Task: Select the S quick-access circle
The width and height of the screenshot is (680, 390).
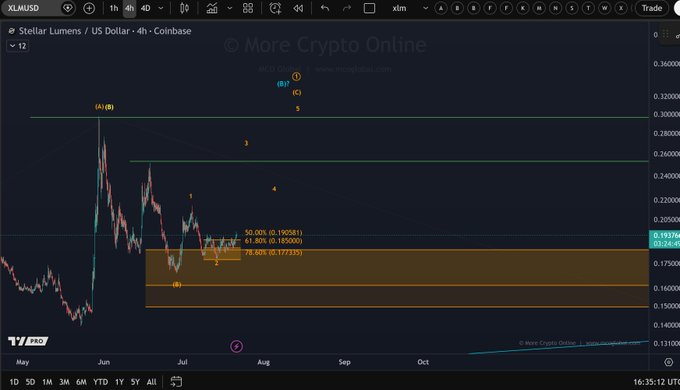Action: [572, 8]
